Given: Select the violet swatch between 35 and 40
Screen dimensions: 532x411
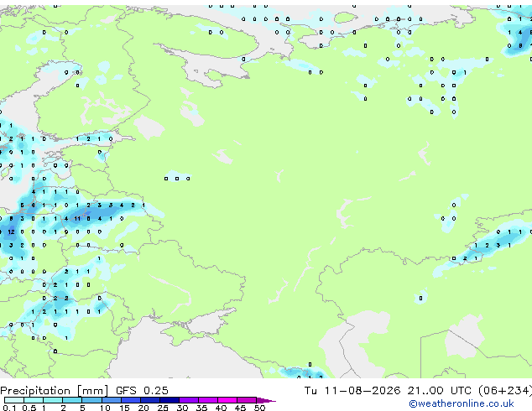Looking at the screenshot, I should click(x=208, y=400).
